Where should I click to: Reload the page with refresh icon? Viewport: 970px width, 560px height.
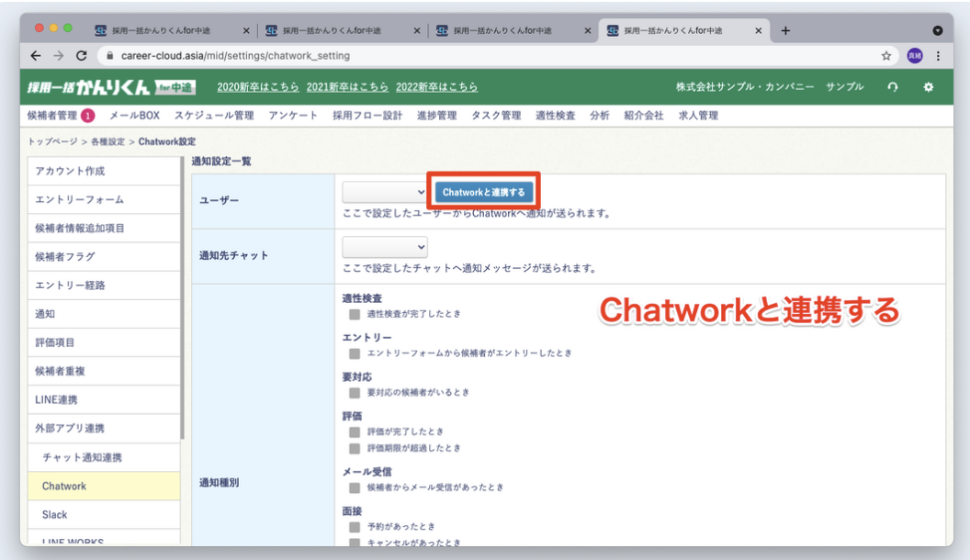point(82,56)
